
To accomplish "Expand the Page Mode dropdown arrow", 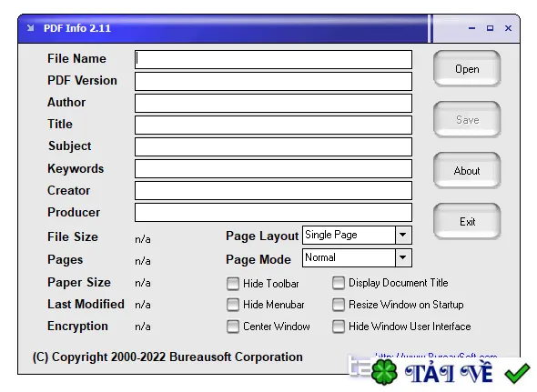I will 403,257.
